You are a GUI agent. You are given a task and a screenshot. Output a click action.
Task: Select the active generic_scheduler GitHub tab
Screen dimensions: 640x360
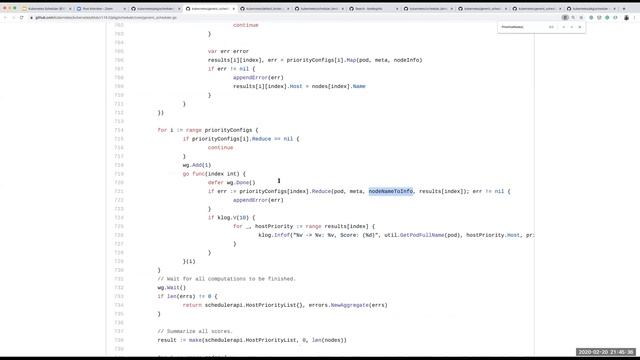click(210, 9)
